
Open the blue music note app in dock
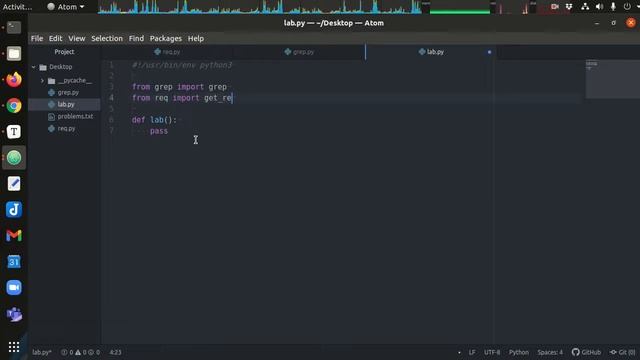(14, 210)
